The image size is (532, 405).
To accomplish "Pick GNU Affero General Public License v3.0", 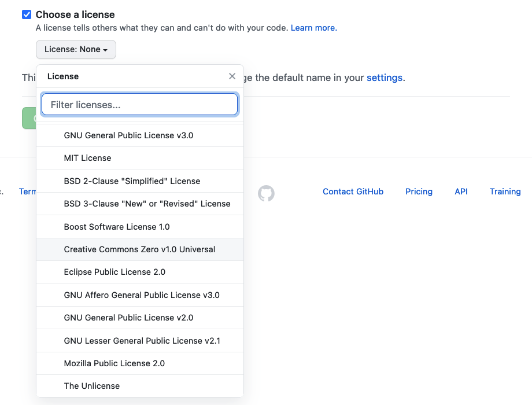I will (x=140, y=295).
